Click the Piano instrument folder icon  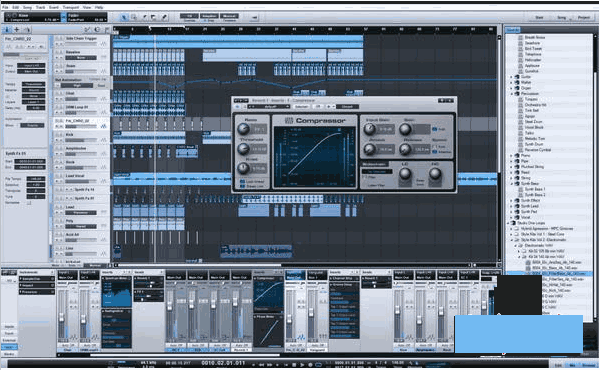(517, 155)
